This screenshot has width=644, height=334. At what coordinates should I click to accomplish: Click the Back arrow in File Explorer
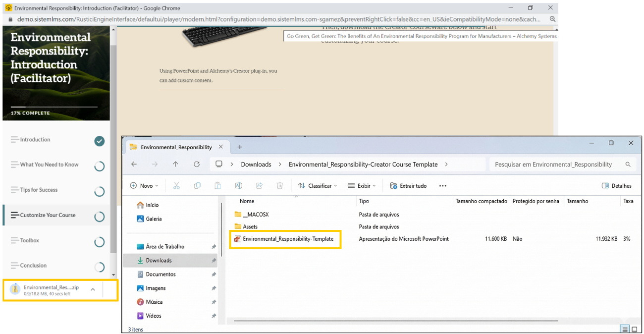coord(134,165)
